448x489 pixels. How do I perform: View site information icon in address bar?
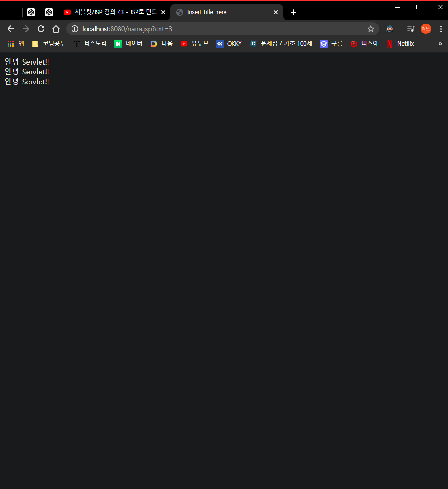(x=75, y=29)
